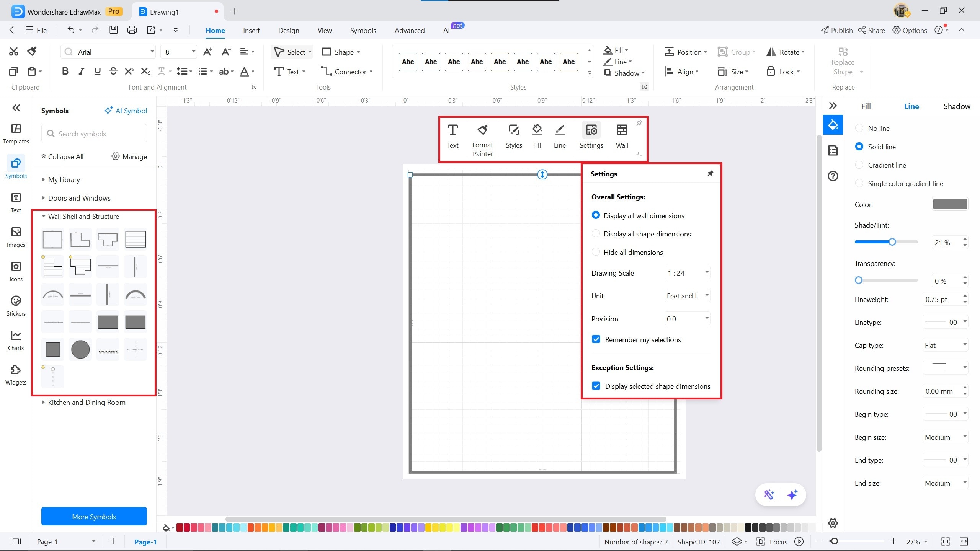The image size is (980, 551).
Task: Toggle Display selected shape dimensions checkbox
Action: 596,386
